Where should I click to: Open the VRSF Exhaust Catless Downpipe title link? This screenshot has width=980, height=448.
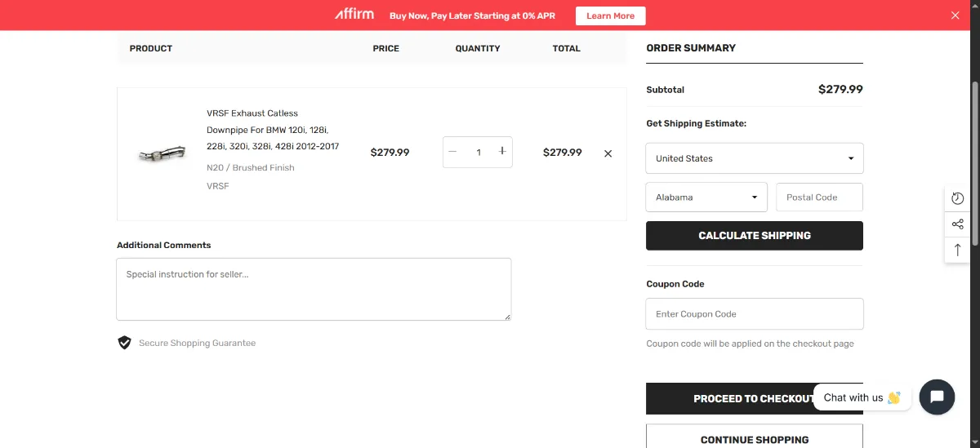pos(273,130)
